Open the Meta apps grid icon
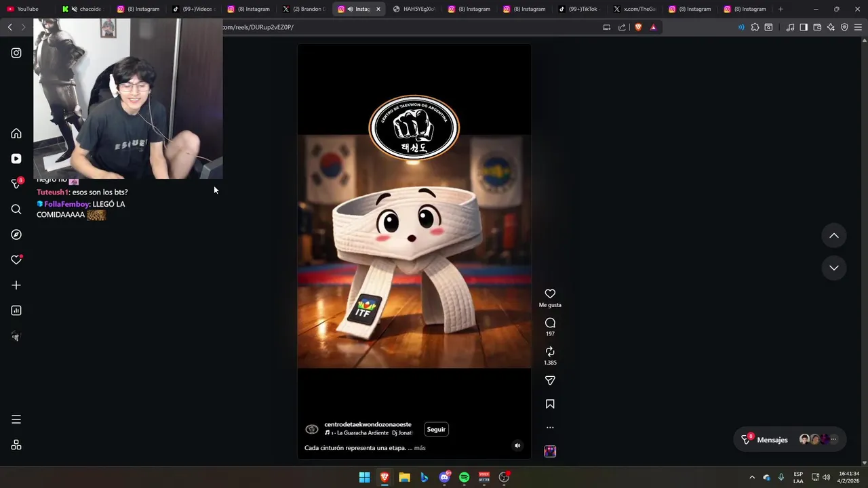 pyautogui.click(x=16, y=445)
